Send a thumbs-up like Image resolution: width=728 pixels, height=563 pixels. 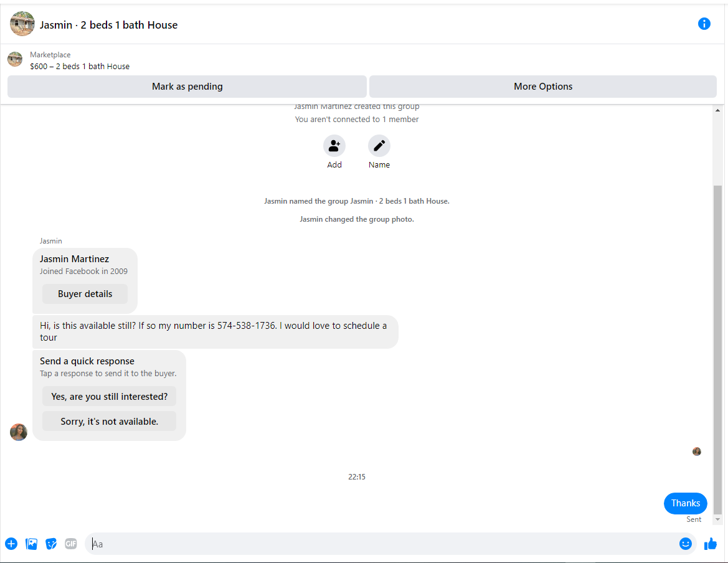coord(711,544)
